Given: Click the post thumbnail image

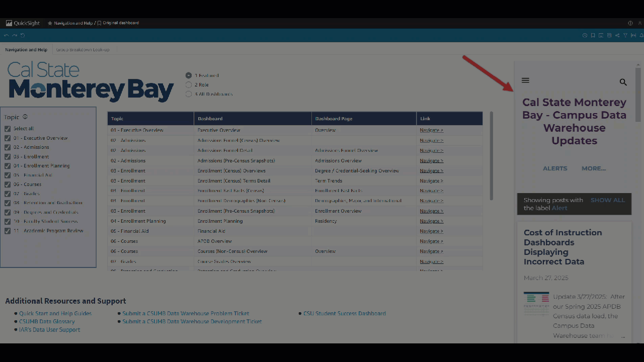Looking at the screenshot, I should pyautogui.click(x=536, y=304).
